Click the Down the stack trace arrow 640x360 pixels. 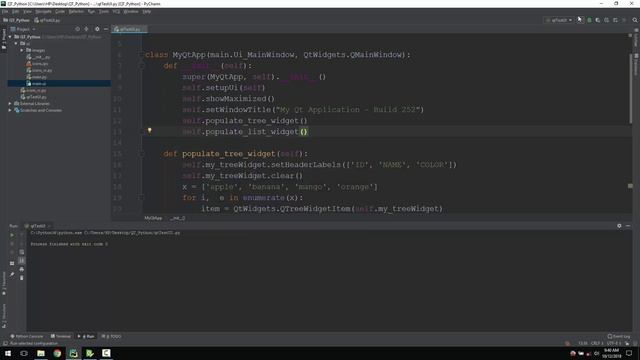[x=22, y=244]
